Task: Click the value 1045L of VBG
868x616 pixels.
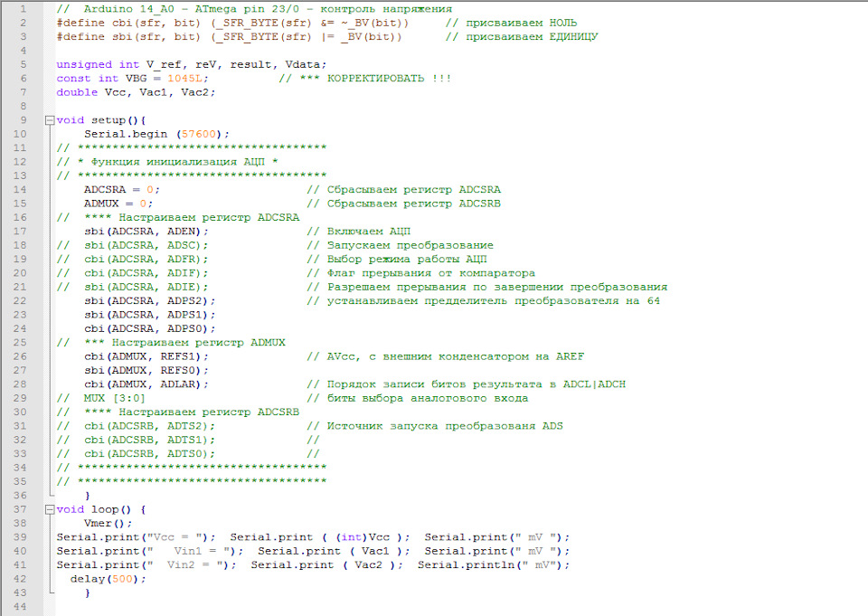Action: (x=184, y=78)
